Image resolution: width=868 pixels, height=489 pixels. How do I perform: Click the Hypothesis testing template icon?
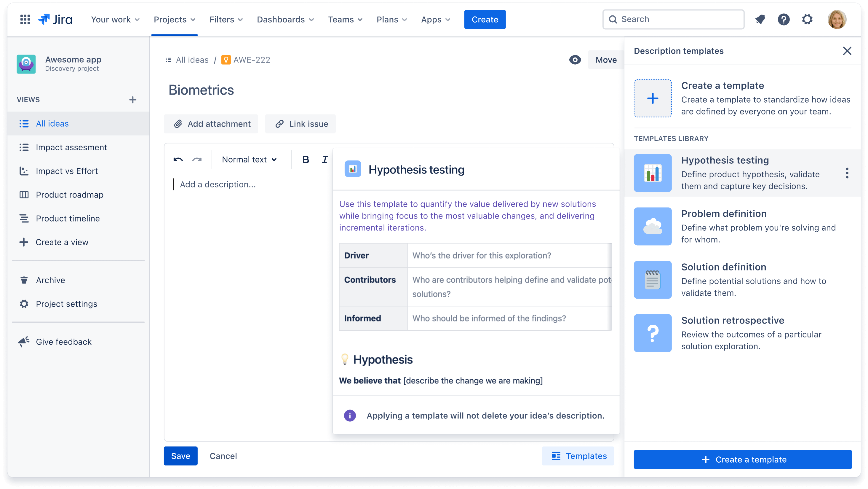tap(652, 173)
